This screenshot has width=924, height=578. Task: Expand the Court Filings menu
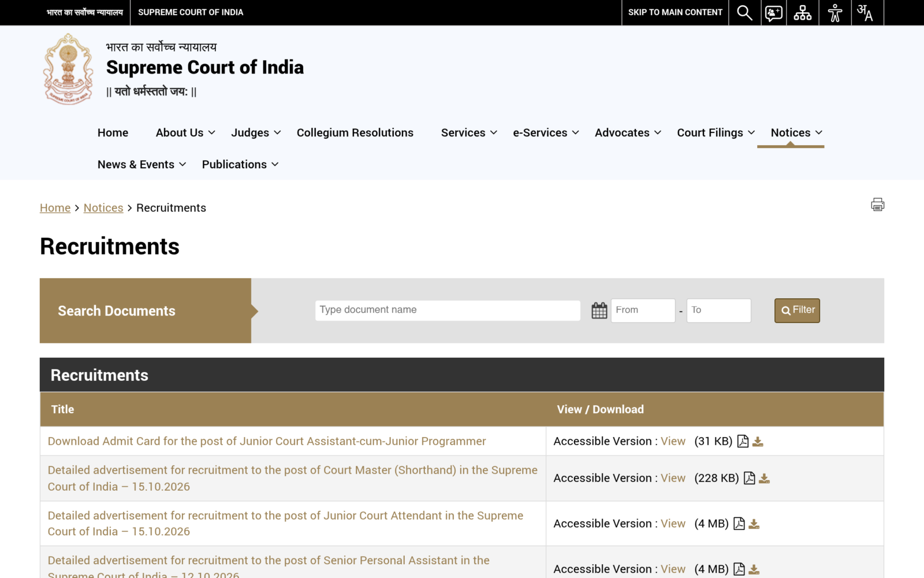716,132
